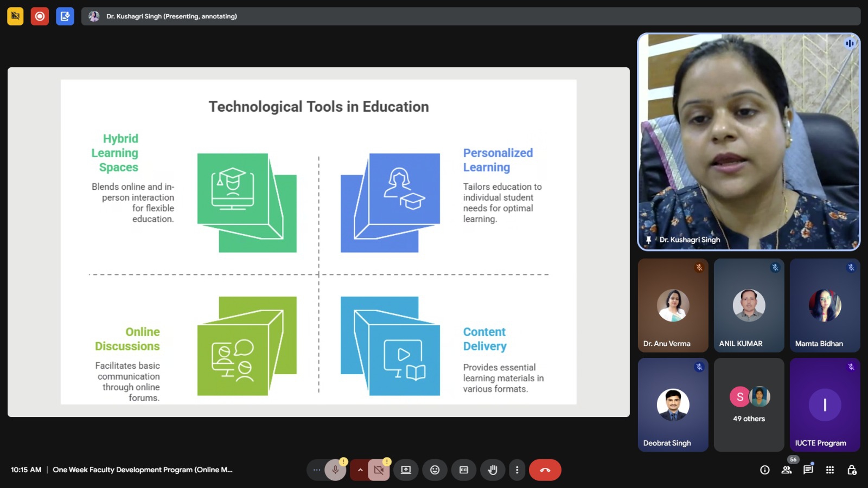Screen dimensions: 868x488
Task: Raise your hand in the meeting
Action: (x=492, y=470)
